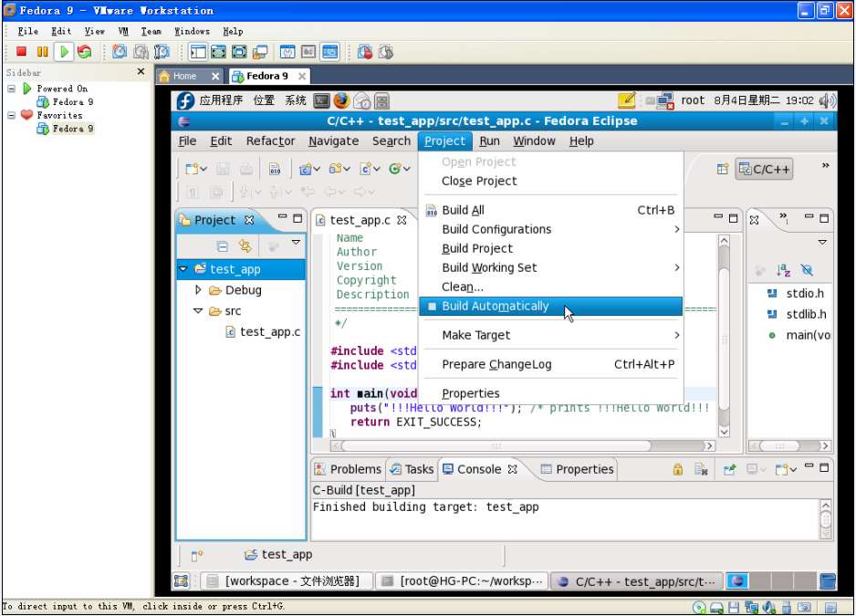Click editor vertical scrollbar down arrow

pyautogui.click(x=724, y=432)
